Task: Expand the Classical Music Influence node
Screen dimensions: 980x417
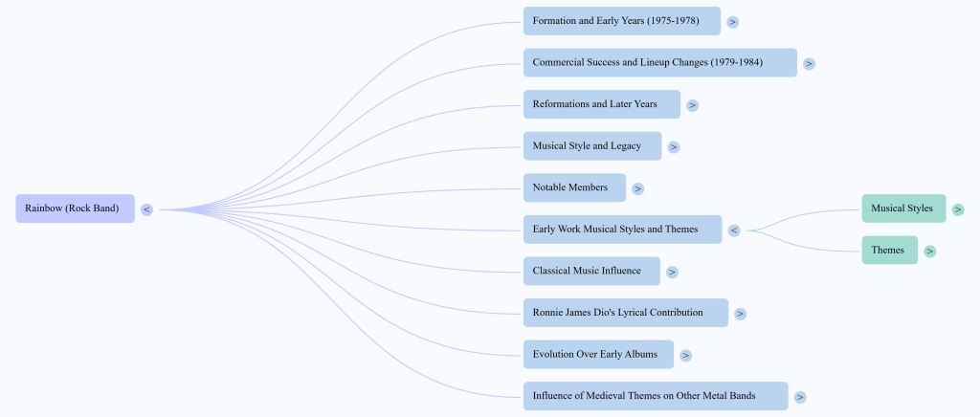Action: coord(672,273)
